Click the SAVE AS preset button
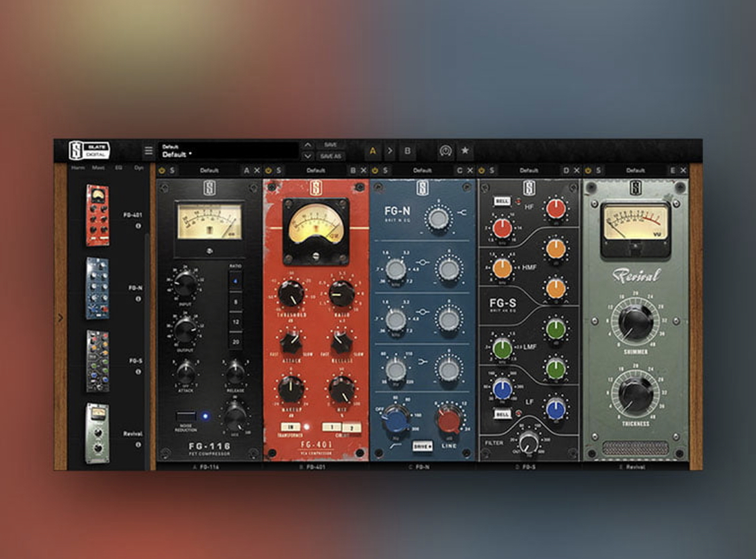Image resolution: width=756 pixels, height=559 pixels. point(331,156)
